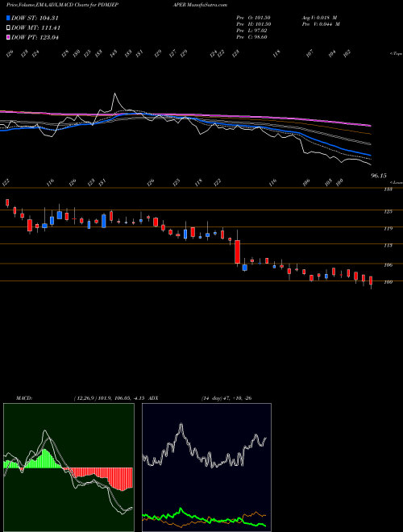Click the 113 price axis label
The image size is (403, 532).
388,245
